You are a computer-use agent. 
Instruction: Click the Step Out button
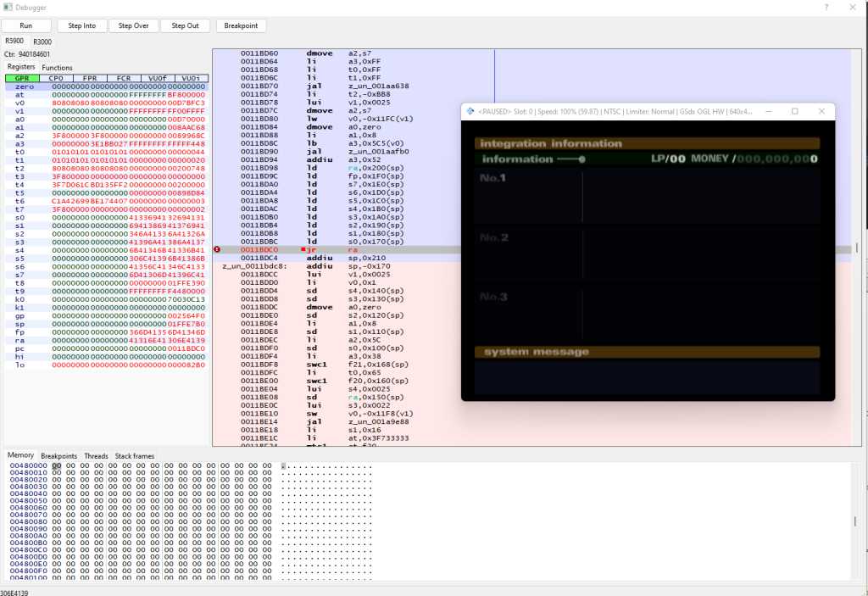point(185,25)
